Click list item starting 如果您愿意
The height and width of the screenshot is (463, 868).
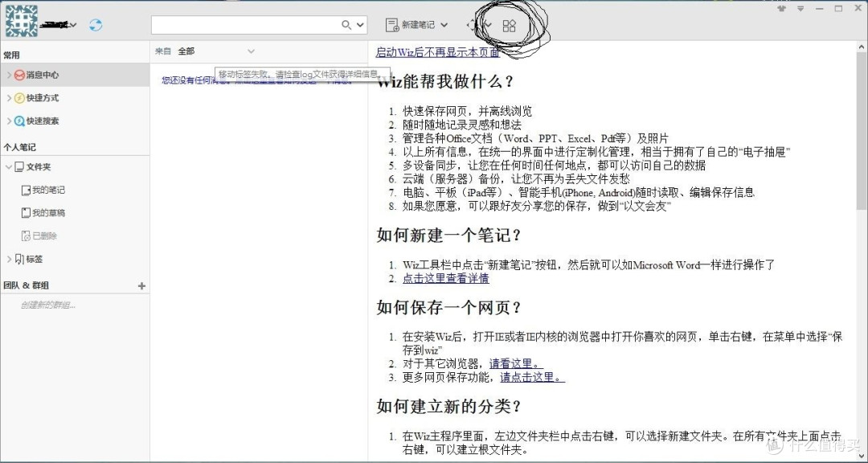coord(537,206)
